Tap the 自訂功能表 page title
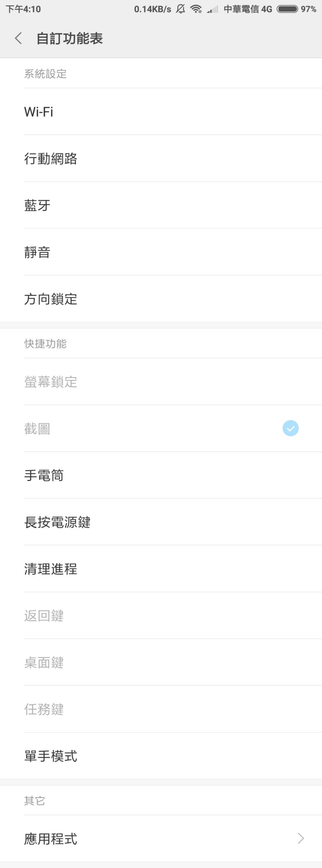The height and width of the screenshot is (868, 322). (70, 38)
